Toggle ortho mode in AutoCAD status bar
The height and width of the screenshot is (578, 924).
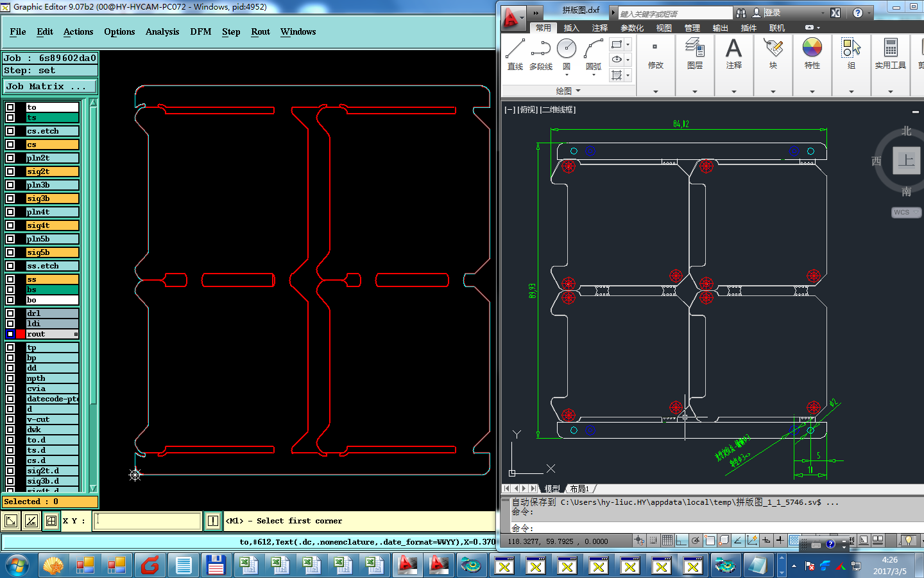681,541
